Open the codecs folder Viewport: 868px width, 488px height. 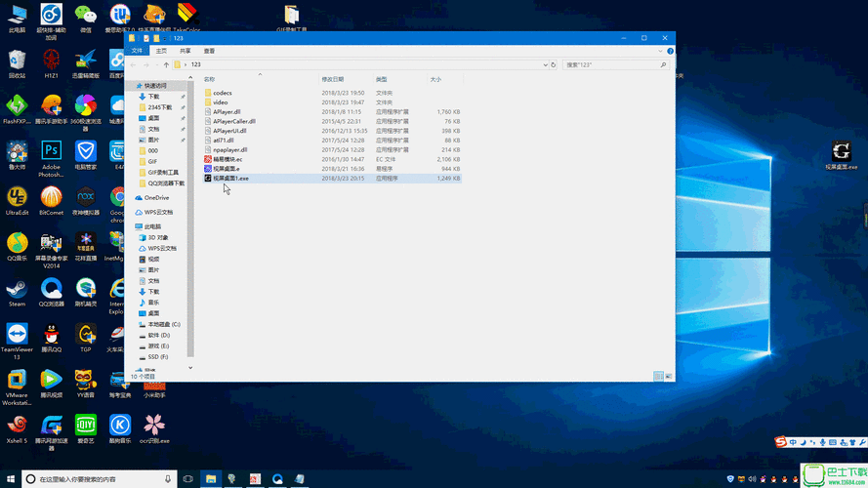tap(223, 93)
